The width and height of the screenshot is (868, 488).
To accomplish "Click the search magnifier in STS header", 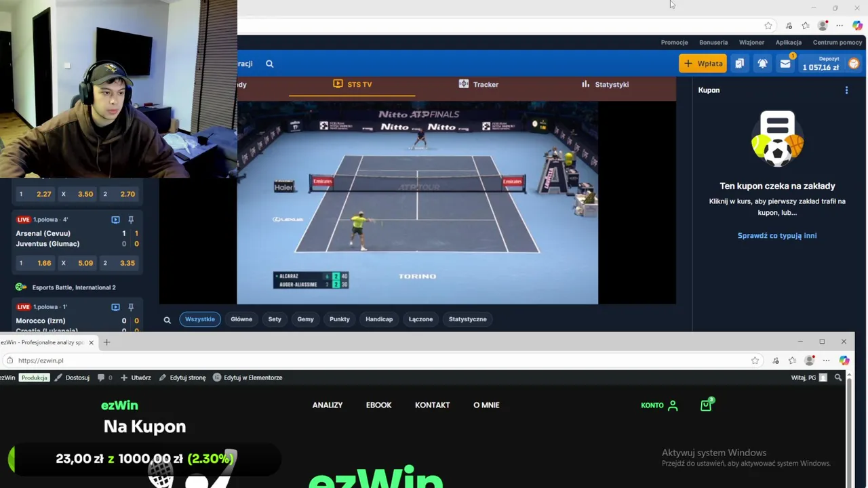I will pos(269,64).
